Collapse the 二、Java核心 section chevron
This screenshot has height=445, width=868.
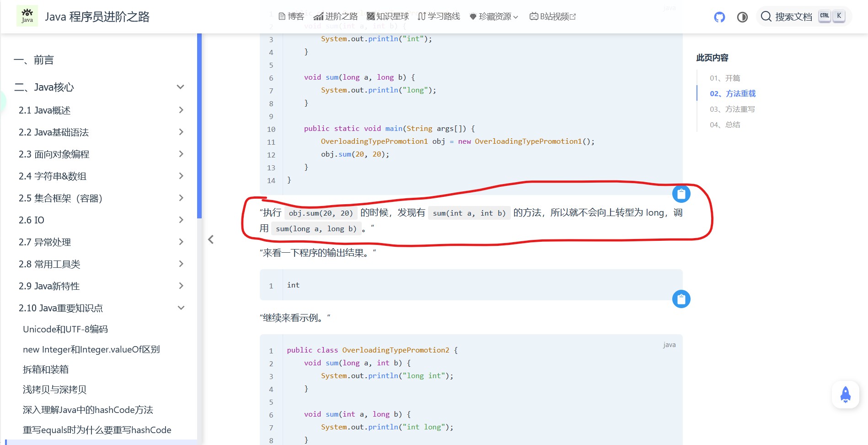[x=181, y=87]
